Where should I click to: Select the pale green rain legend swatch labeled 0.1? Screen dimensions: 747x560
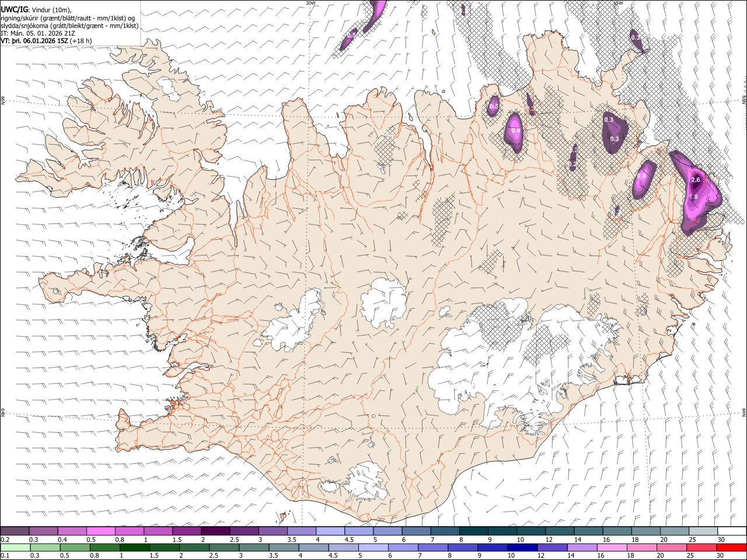15,547
